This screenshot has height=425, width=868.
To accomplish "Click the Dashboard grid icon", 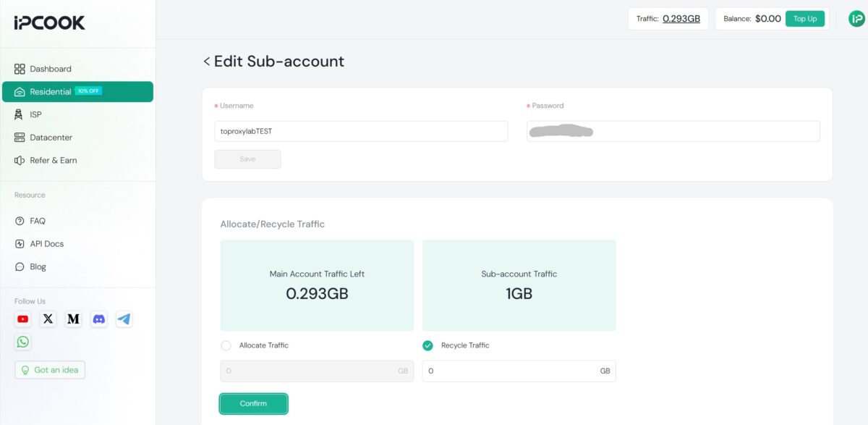I will click(x=20, y=69).
